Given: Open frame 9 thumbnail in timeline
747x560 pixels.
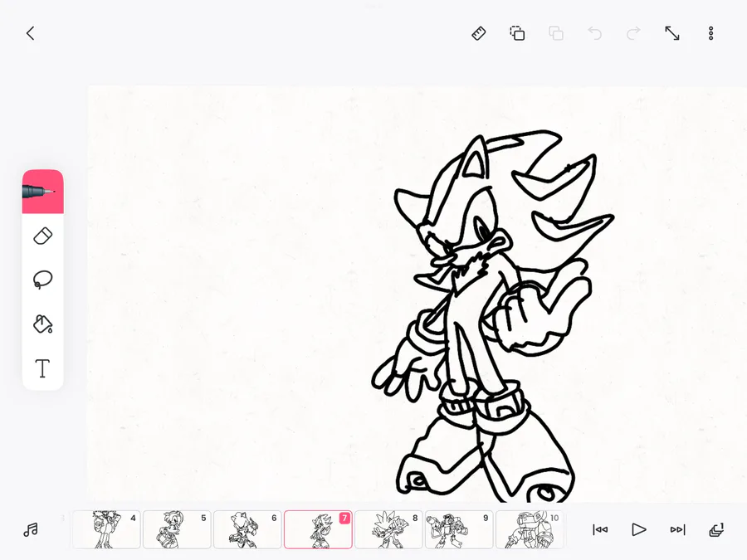Looking at the screenshot, I should pyautogui.click(x=459, y=529).
